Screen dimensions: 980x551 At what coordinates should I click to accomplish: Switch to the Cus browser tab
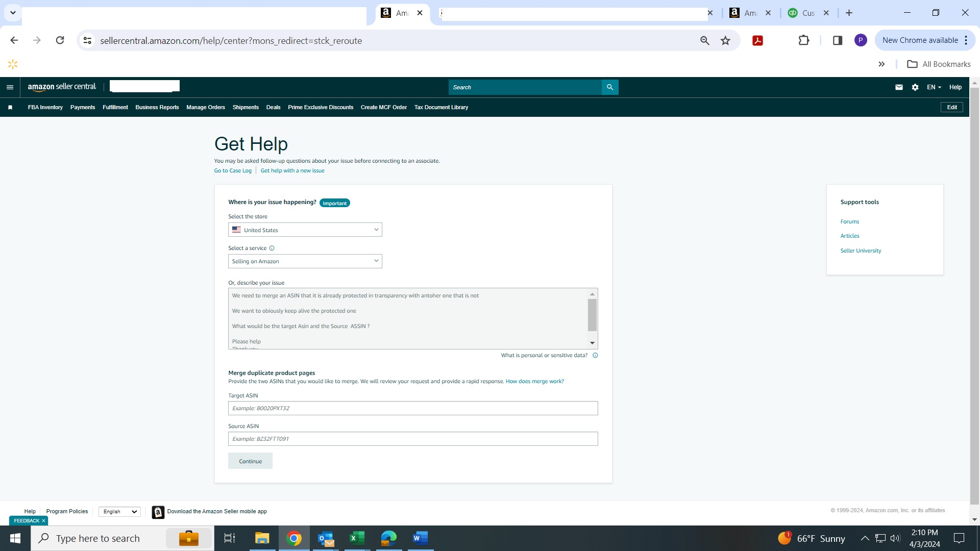coord(808,13)
